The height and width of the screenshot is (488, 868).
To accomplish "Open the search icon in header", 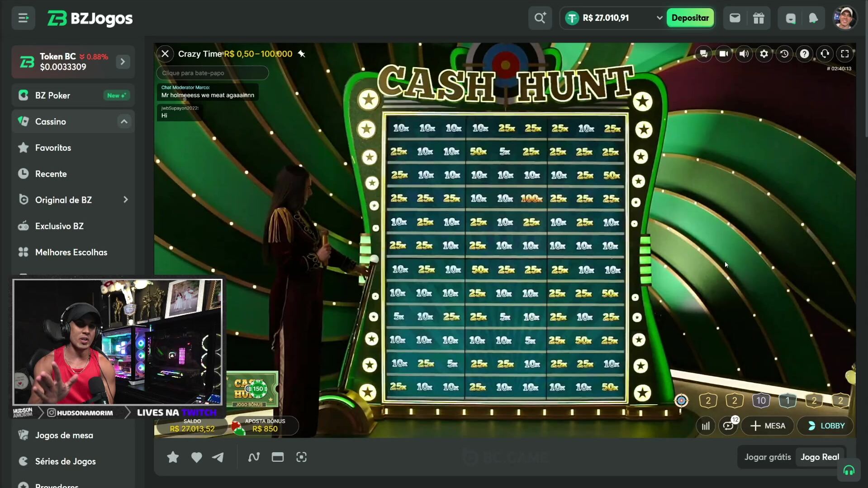I will pos(540,18).
